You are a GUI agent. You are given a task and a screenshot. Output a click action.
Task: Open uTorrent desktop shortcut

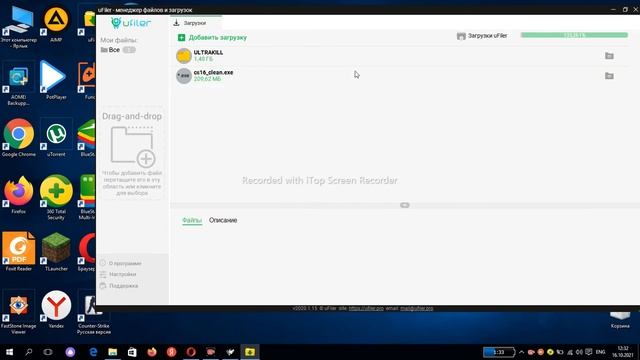[56, 139]
